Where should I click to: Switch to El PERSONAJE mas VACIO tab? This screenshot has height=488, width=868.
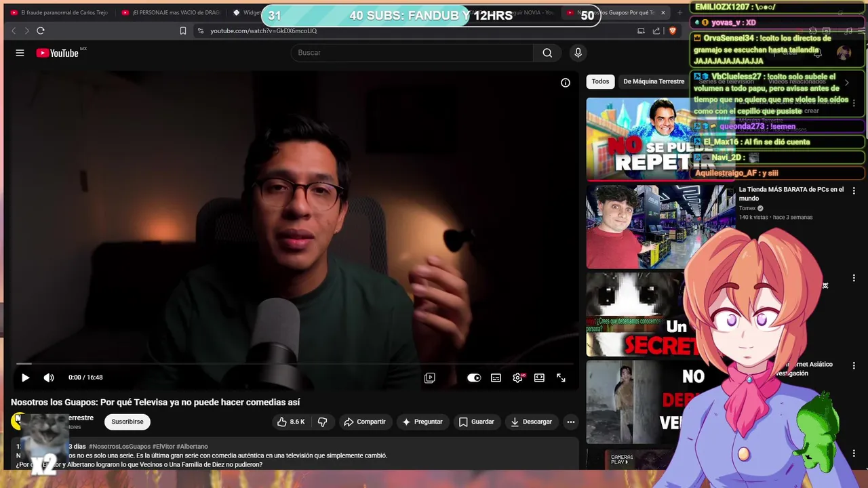[170, 12]
